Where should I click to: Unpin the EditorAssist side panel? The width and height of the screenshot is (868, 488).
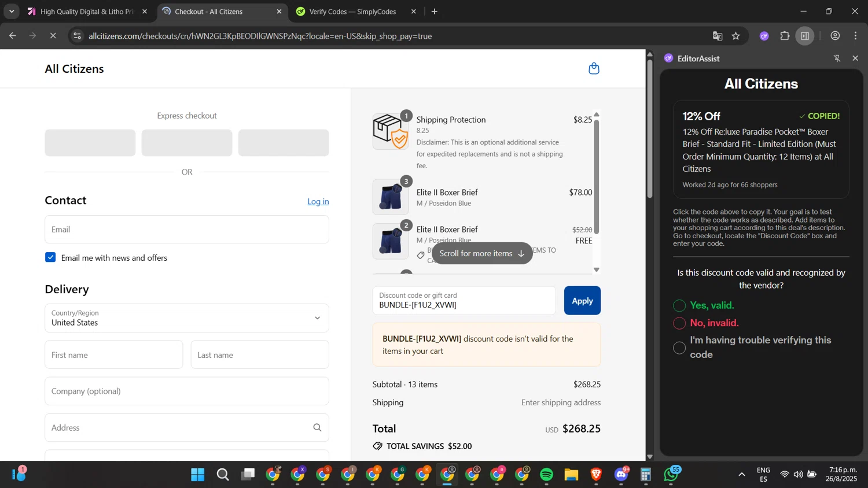click(x=837, y=58)
